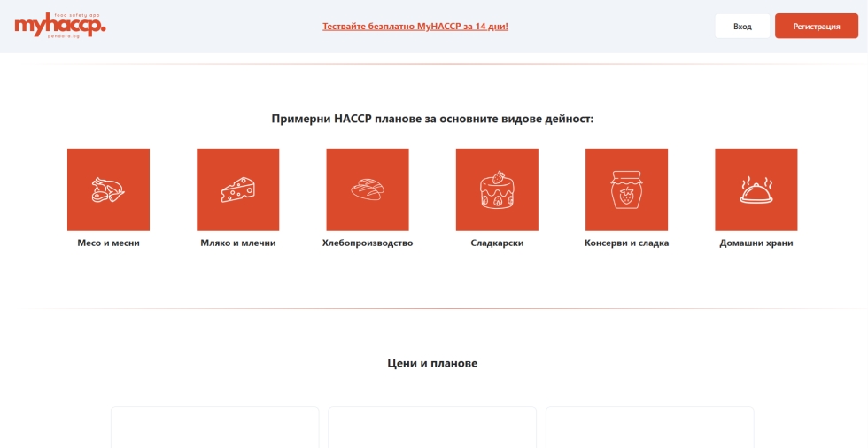Click the MyHACCP logo in the header
The image size is (868, 448).
tap(60, 26)
